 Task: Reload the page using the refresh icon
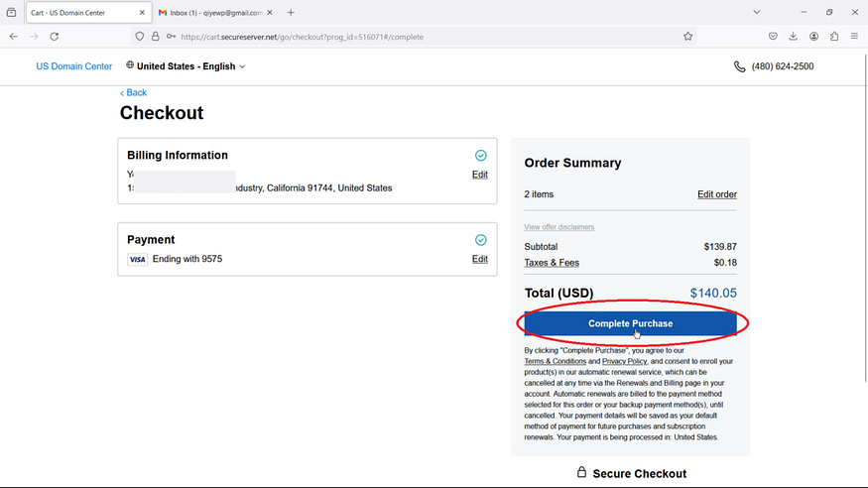[55, 37]
